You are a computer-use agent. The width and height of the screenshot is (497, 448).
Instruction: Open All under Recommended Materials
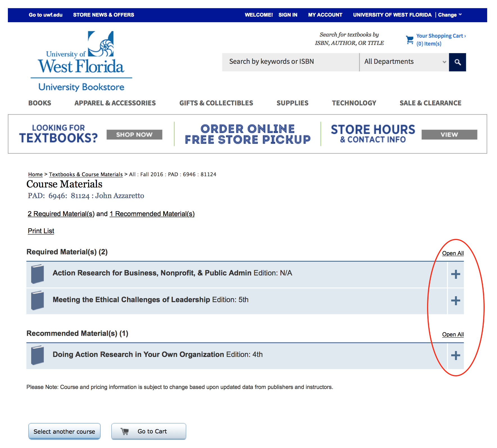(453, 334)
